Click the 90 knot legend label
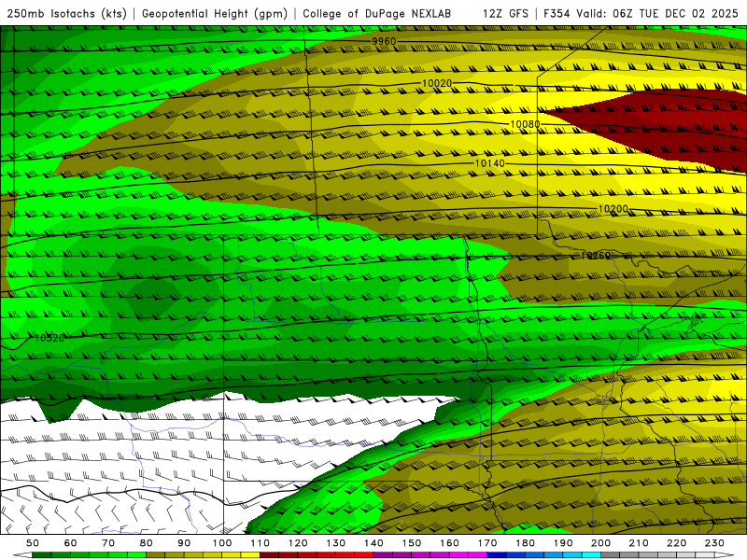 pos(184,543)
